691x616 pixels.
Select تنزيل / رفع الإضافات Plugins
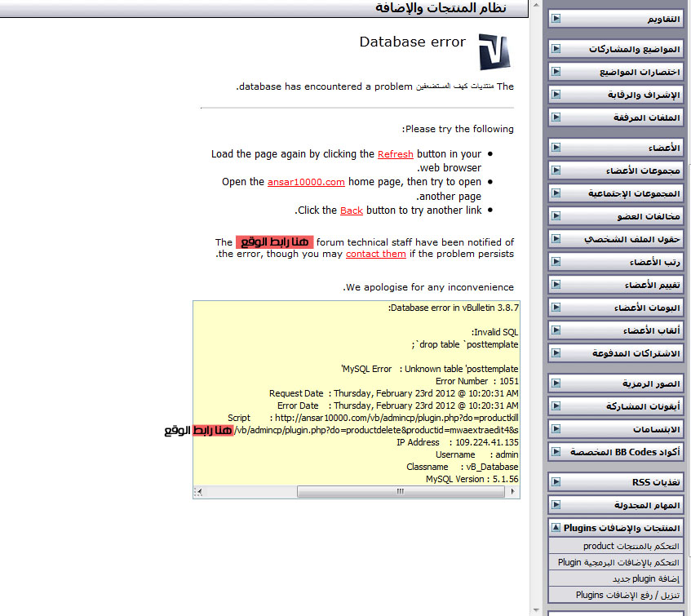click(x=627, y=595)
